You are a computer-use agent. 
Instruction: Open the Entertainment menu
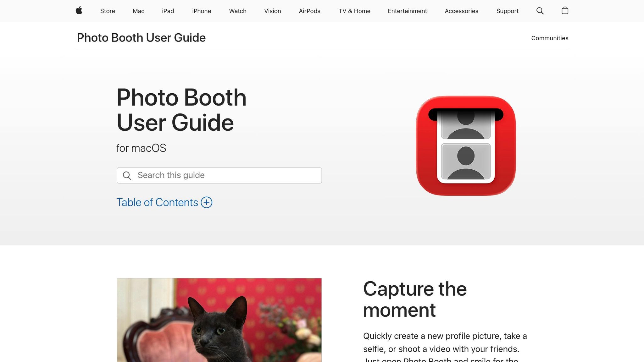[407, 11]
